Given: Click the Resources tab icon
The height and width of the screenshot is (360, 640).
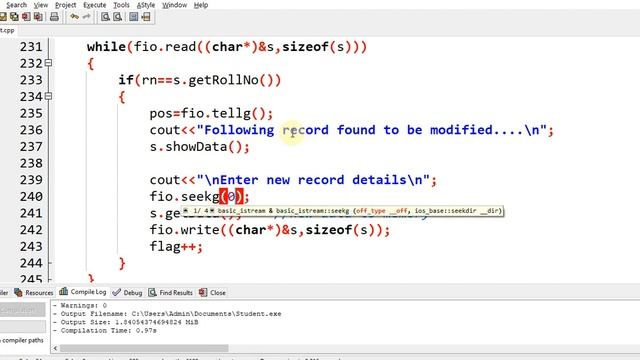Looking at the screenshot, I should pyautogui.click(x=18, y=292).
